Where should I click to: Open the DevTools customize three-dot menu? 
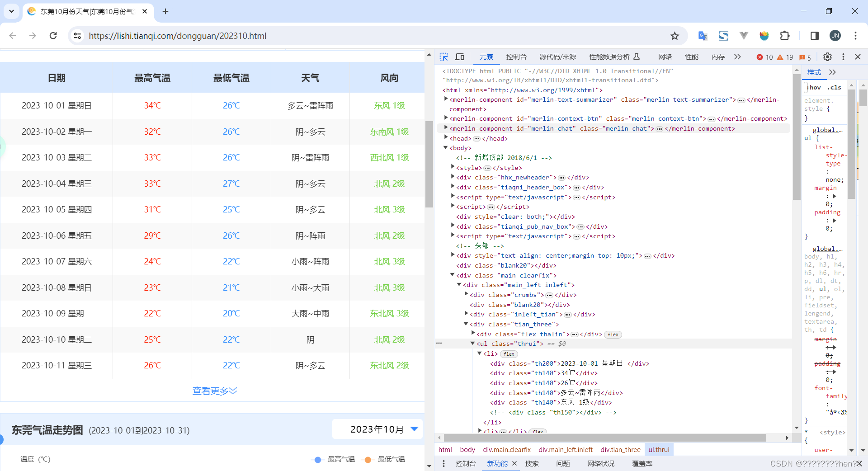coord(843,57)
